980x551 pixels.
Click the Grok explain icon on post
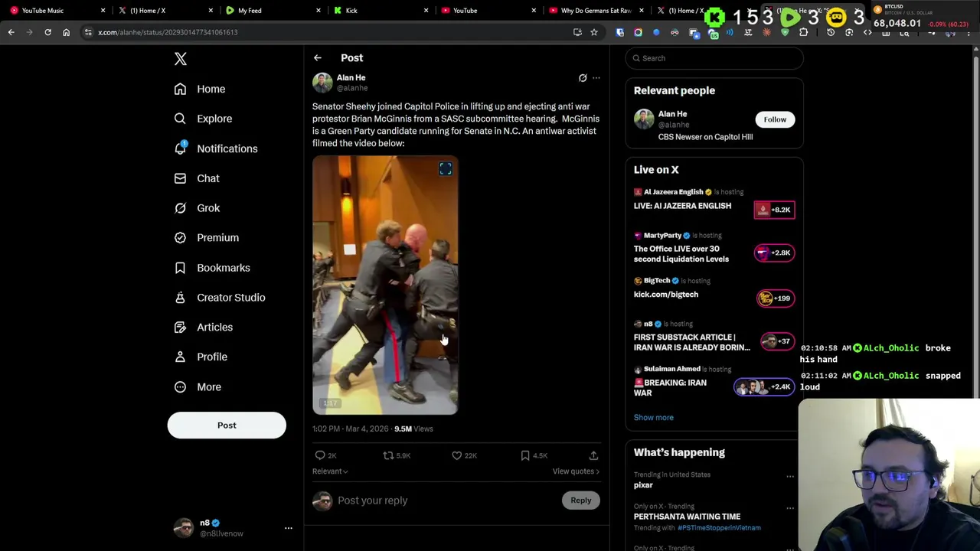coord(583,78)
